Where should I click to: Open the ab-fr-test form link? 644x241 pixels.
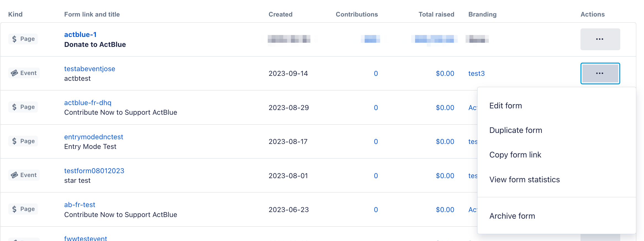(80, 205)
